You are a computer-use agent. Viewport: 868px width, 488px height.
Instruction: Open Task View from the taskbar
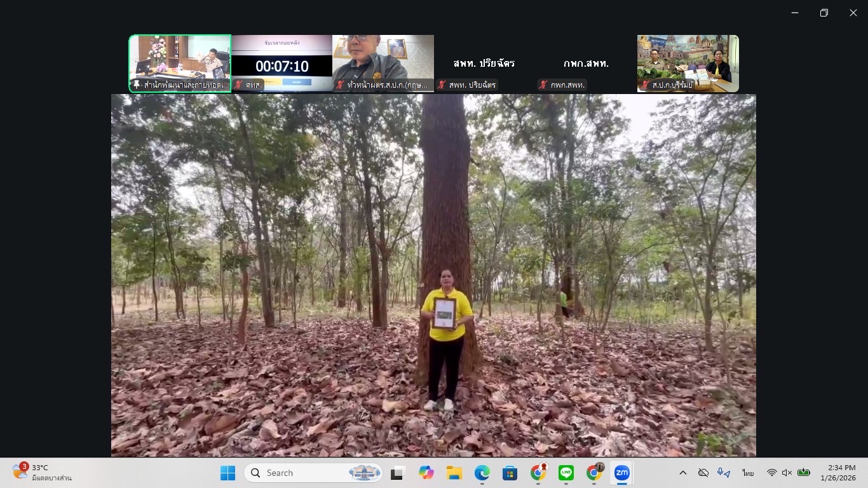click(398, 473)
